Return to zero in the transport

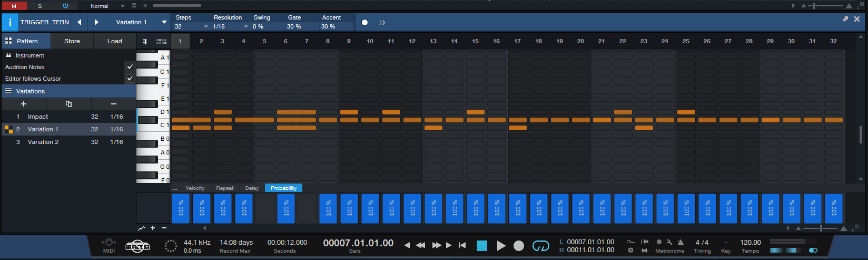point(462,245)
